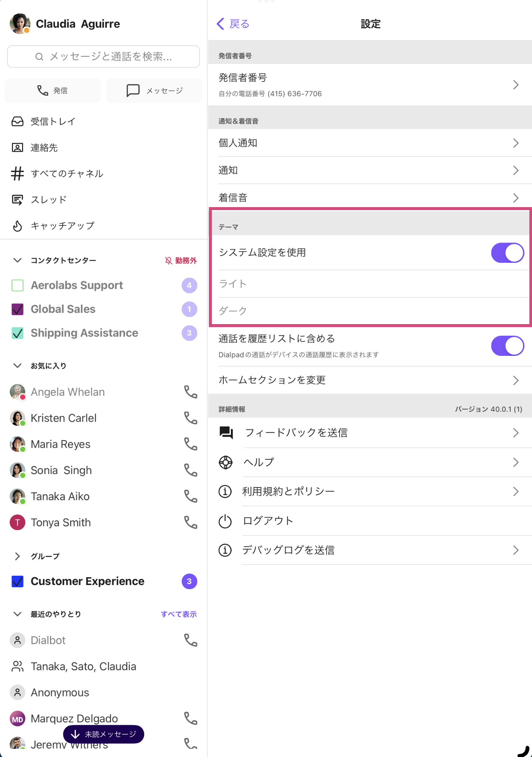Open 個人通知 settings chevron
The width and height of the screenshot is (532, 757).
516,143
